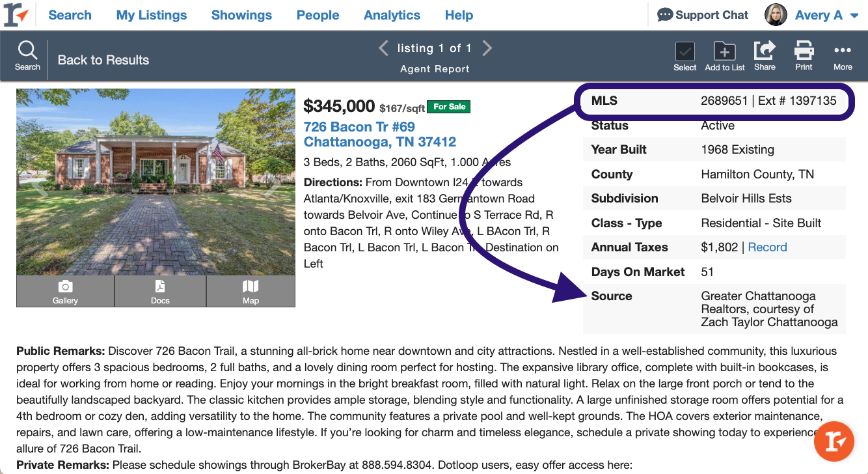Open the orange floating chat button
The image size is (868, 474).
[834, 441]
